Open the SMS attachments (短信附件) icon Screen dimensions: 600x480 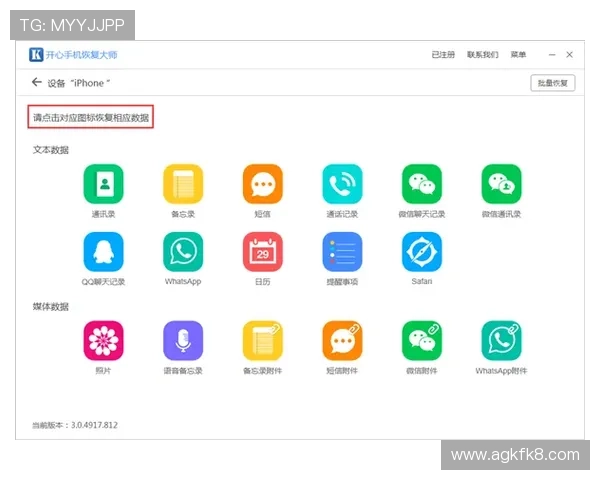click(342, 340)
